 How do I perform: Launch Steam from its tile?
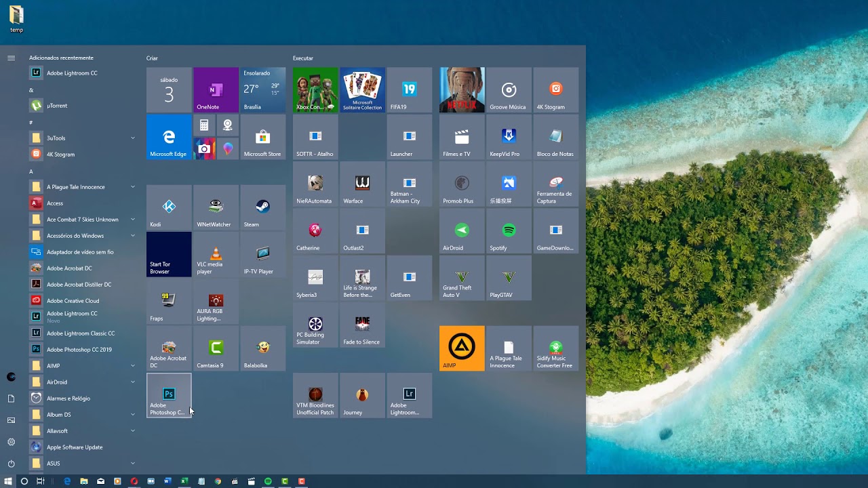262,207
